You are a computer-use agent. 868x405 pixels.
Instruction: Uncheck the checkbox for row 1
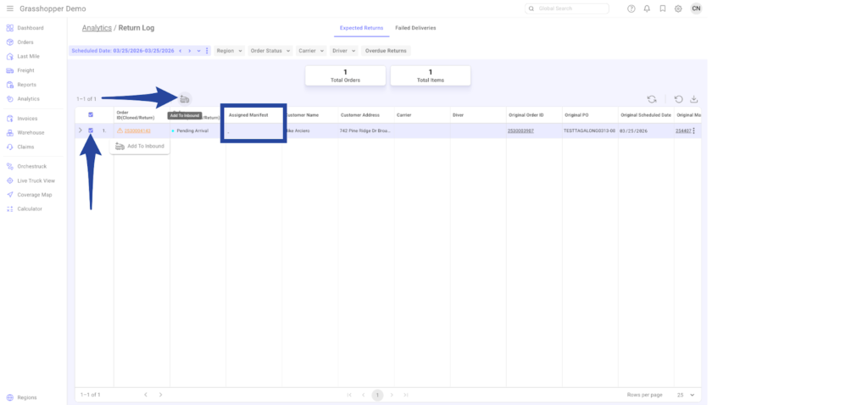[x=91, y=130]
